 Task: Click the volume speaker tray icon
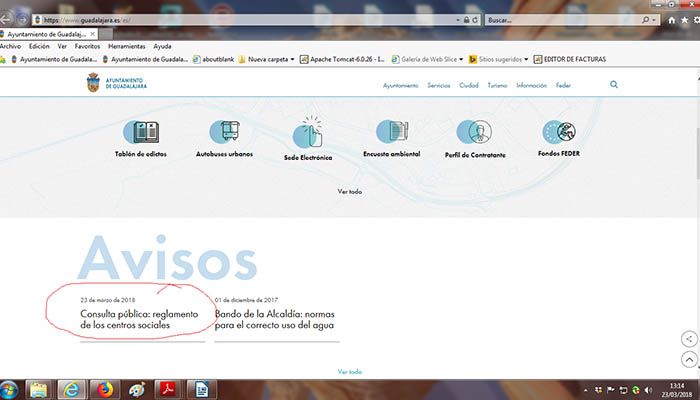click(648, 391)
